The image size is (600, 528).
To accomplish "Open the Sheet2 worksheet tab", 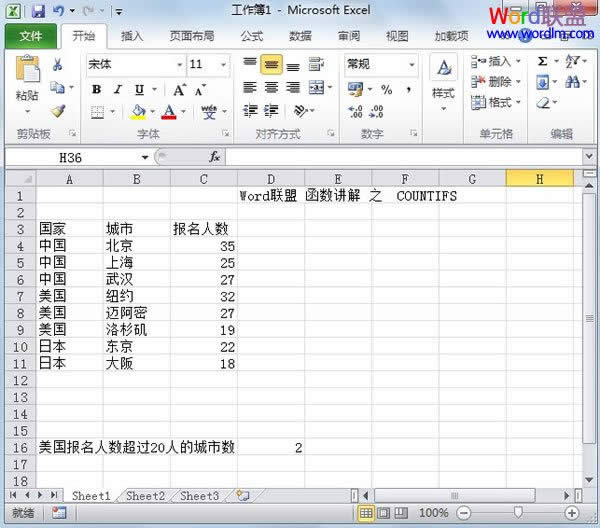I will (x=144, y=495).
